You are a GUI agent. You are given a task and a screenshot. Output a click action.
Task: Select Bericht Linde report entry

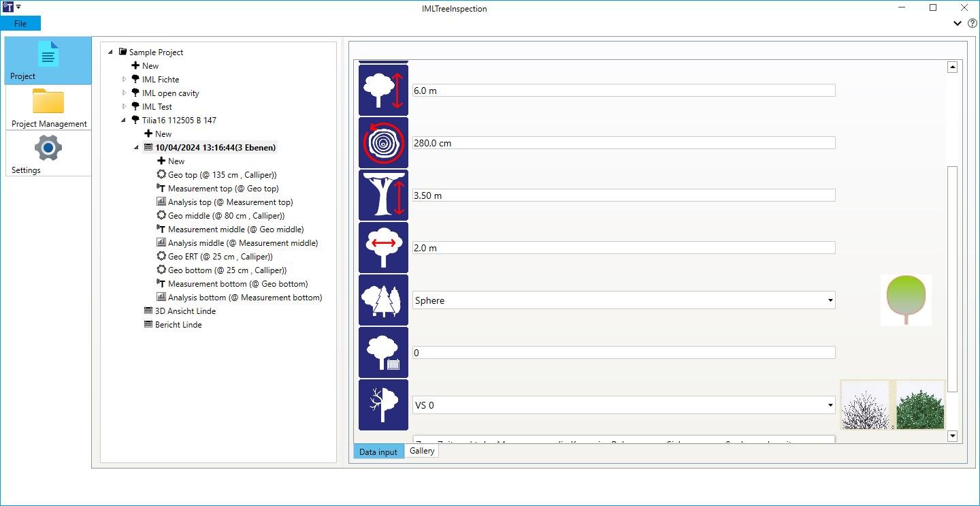click(178, 325)
